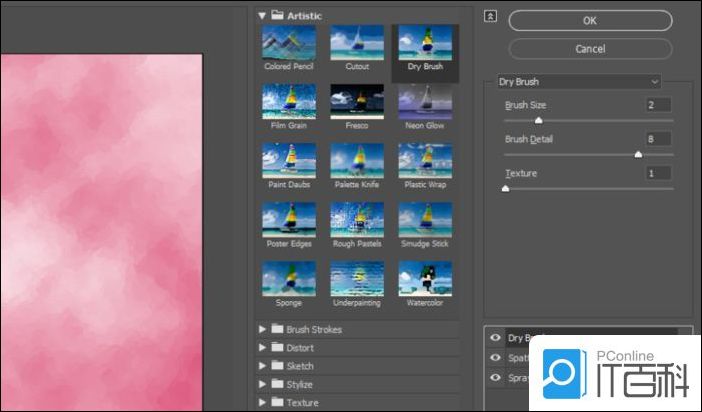This screenshot has width=702, height=412.
Task: Open the Dry Brush filter dropdown
Action: pyautogui.click(x=579, y=81)
